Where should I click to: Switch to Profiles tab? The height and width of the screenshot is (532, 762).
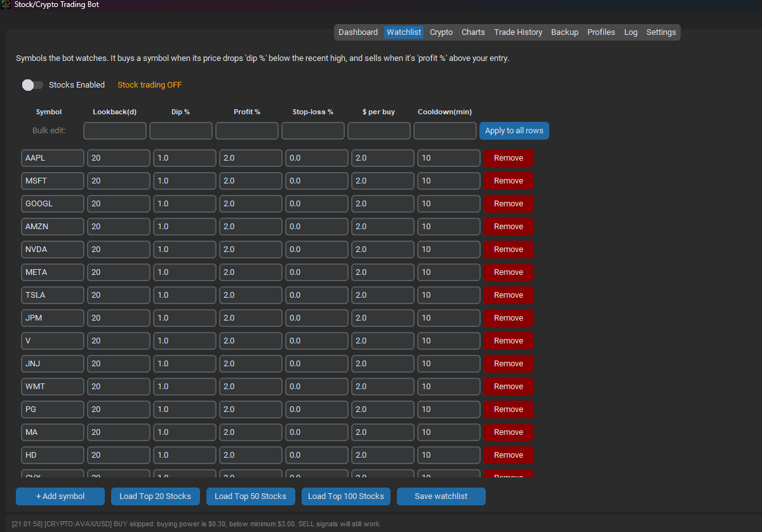click(x=601, y=32)
